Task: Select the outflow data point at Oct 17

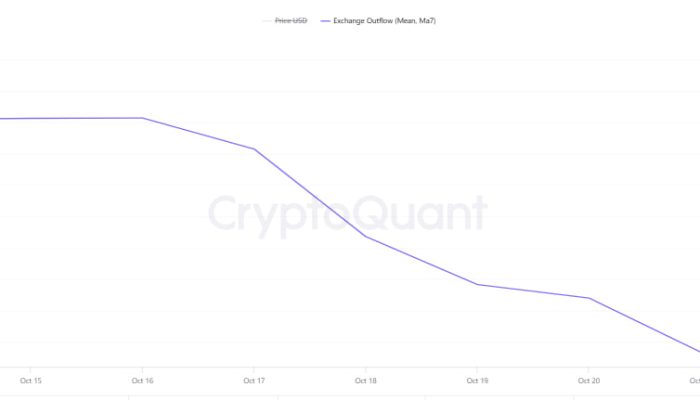Action: click(255, 150)
